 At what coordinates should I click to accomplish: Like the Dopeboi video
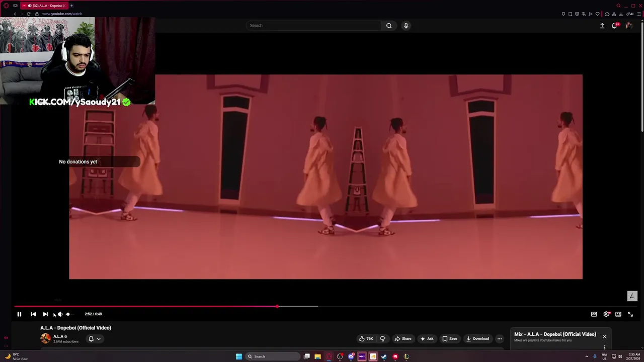point(366,339)
